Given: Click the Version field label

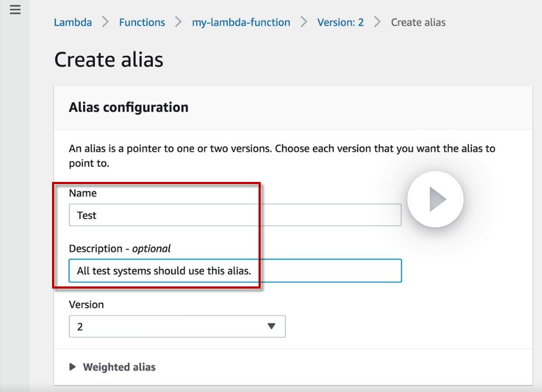Looking at the screenshot, I should pyautogui.click(x=86, y=304).
